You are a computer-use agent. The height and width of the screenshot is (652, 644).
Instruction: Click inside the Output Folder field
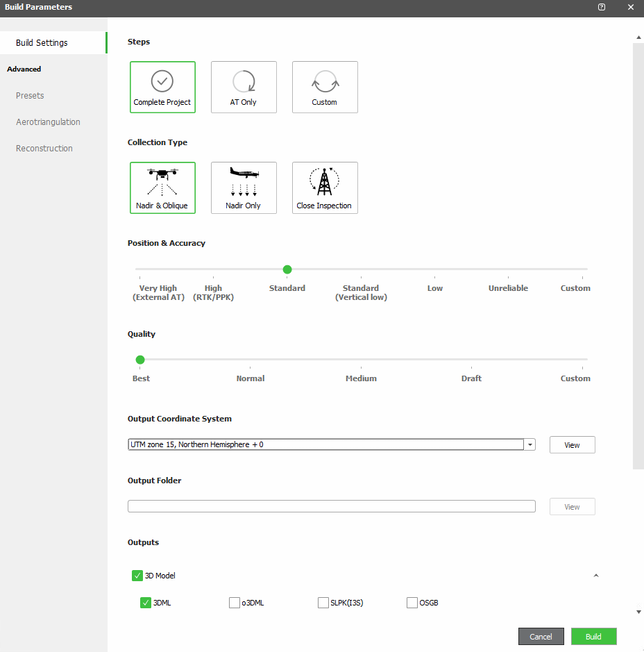331,505
